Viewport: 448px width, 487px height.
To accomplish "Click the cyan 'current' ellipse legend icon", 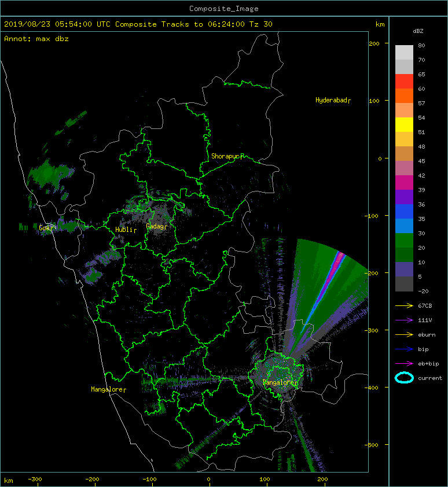I will [x=404, y=378].
